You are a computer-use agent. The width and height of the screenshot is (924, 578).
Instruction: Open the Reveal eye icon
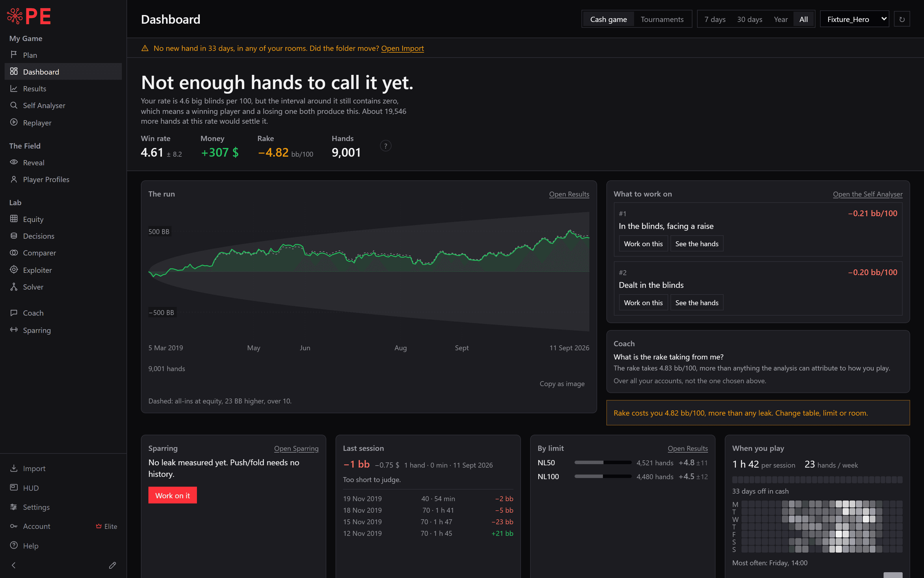pyautogui.click(x=14, y=162)
